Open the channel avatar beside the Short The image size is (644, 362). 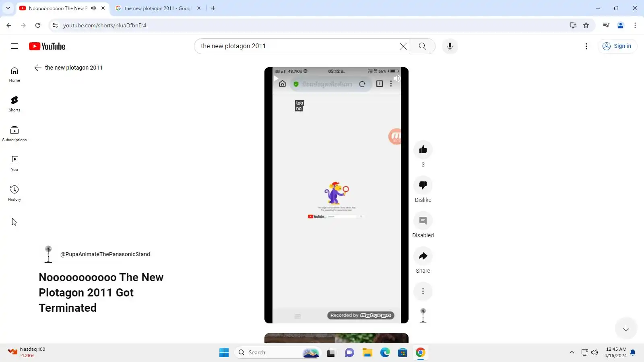(x=423, y=316)
